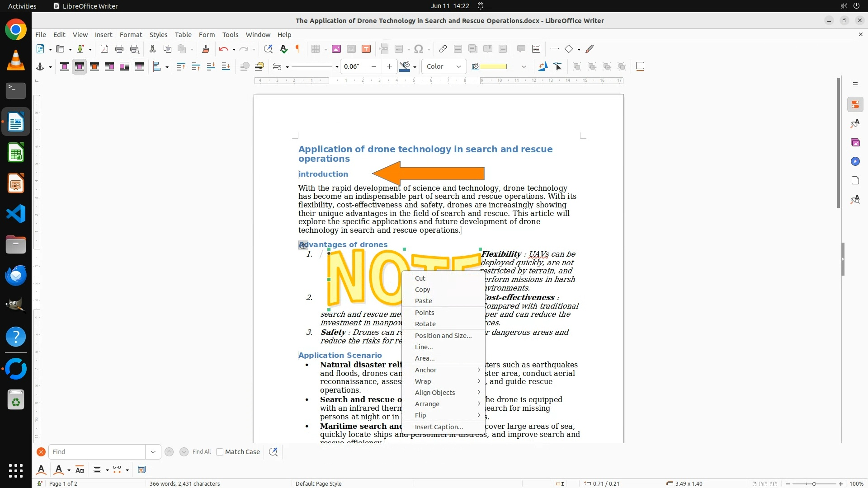
Task: Click the Rotate icon in drawing toolbar
Action: click(x=543, y=67)
